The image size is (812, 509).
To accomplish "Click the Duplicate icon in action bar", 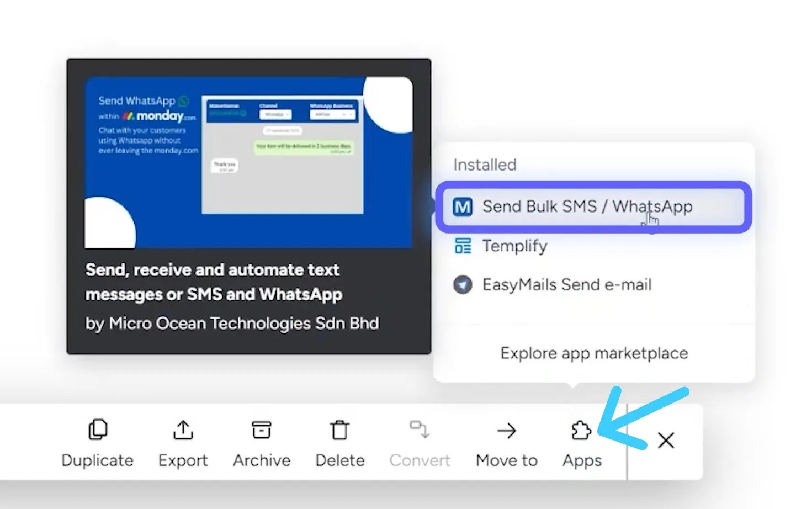I will [x=98, y=430].
